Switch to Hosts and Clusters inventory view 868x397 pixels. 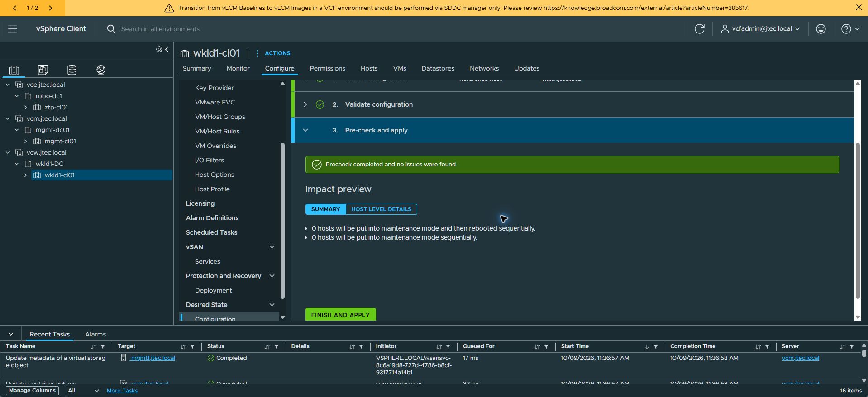tap(14, 70)
